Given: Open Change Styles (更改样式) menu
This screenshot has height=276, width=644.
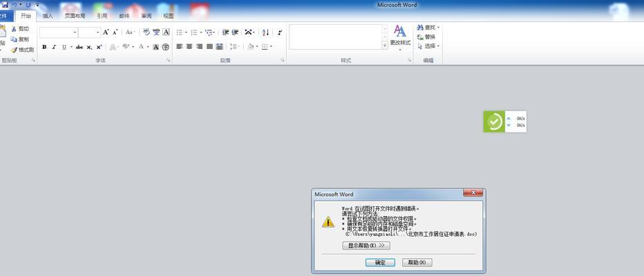Looking at the screenshot, I should coord(400,38).
